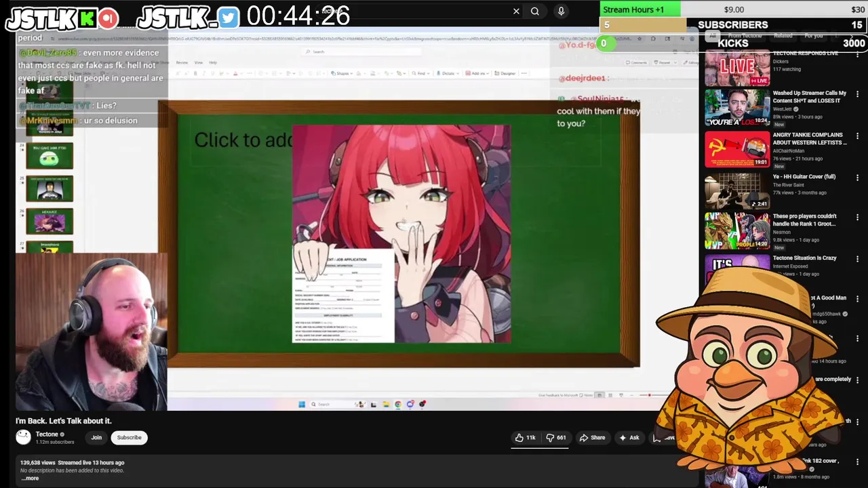Click the Tectone channel name link
This screenshot has height=488, width=868.
[47, 434]
